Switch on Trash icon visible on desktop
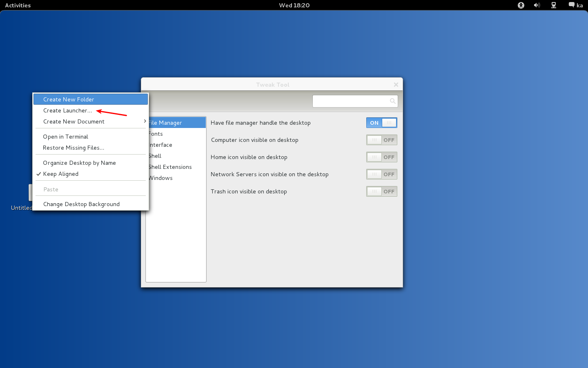The width and height of the screenshot is (588, 368). click(381, 191)
